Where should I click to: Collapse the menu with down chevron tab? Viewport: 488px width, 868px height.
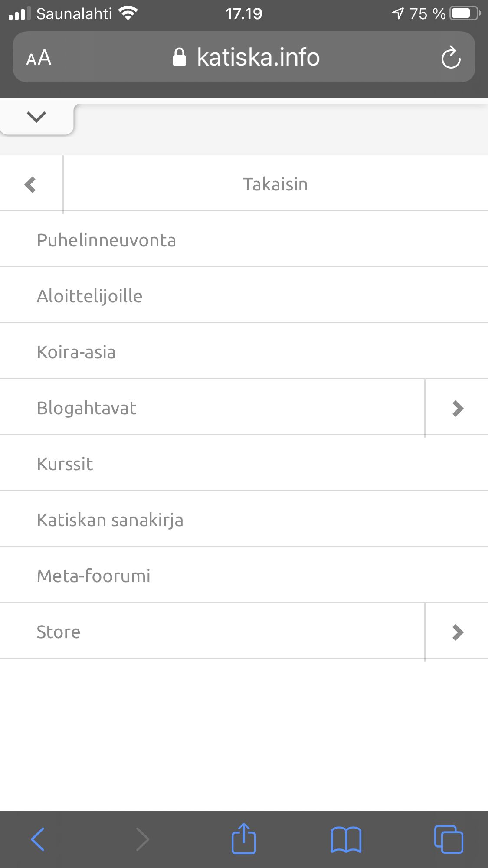coord(36,117)
